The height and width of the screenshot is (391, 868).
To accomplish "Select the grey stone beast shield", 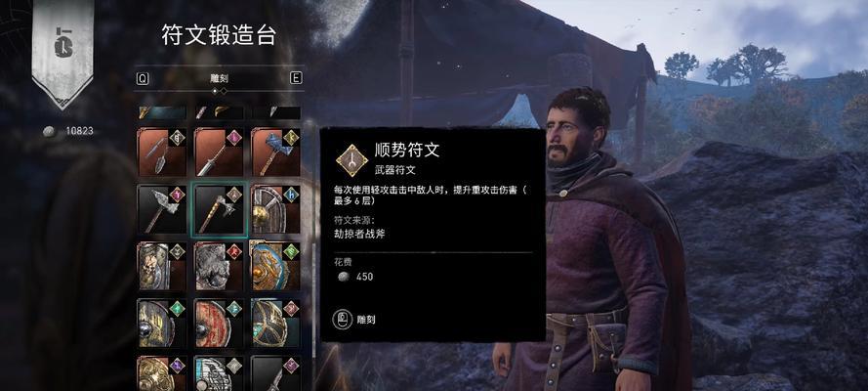I will 220,267.
